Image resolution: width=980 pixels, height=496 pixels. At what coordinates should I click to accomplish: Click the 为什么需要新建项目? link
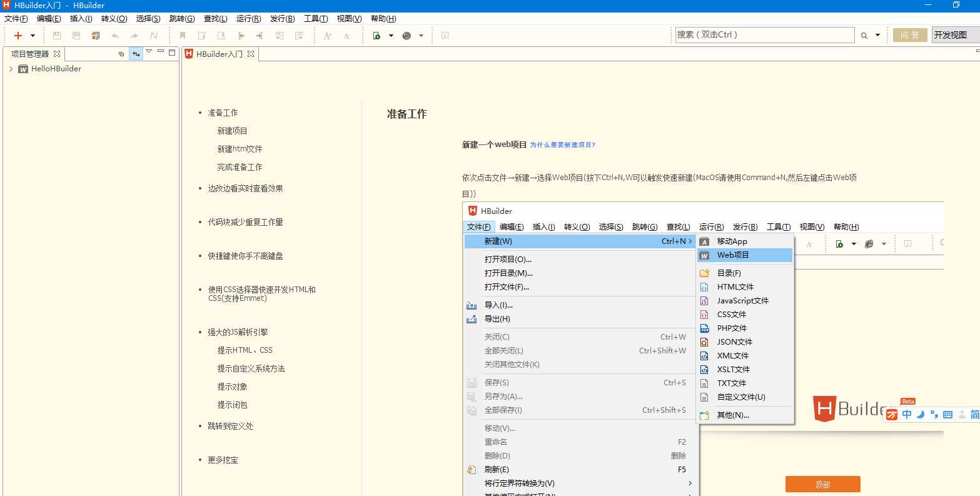(x=563, y=144)
